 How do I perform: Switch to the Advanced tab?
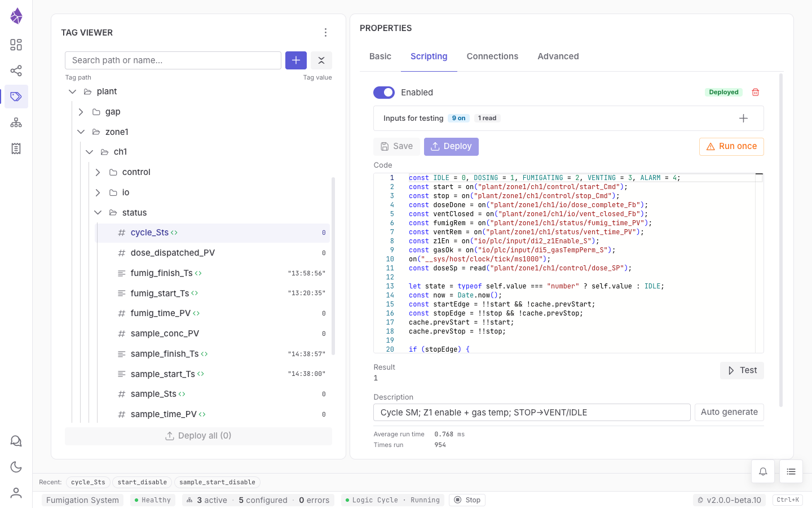(x=558, y=56)
